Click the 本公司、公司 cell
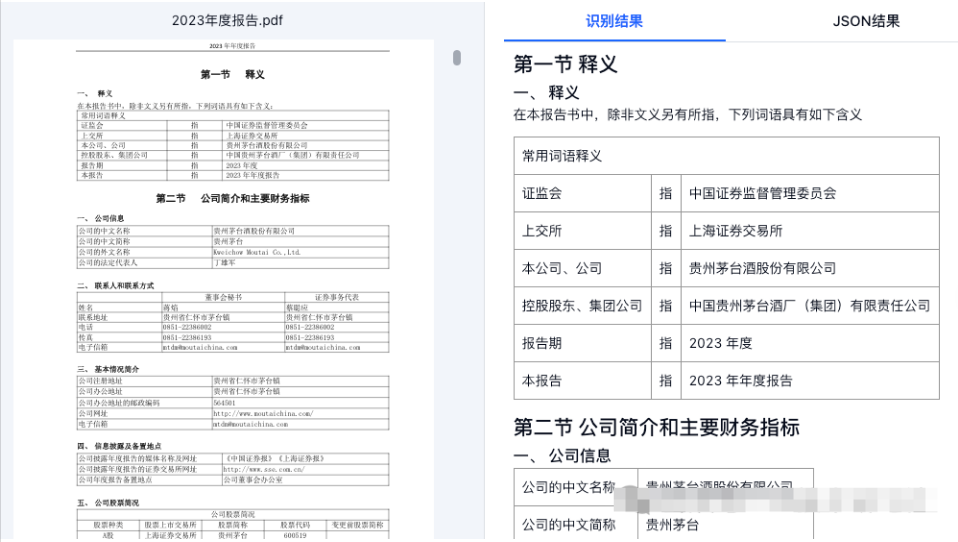958x542 pixels. coord(582,268)
